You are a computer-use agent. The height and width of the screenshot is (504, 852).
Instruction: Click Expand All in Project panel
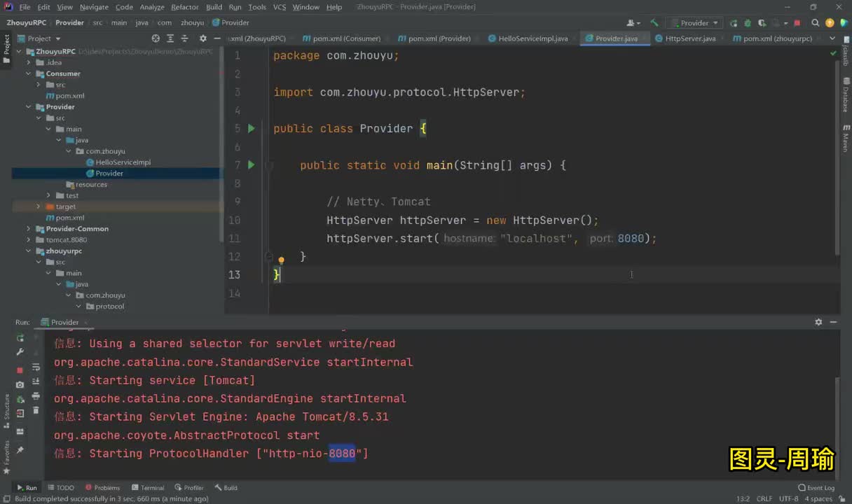(x=170, y=38)
